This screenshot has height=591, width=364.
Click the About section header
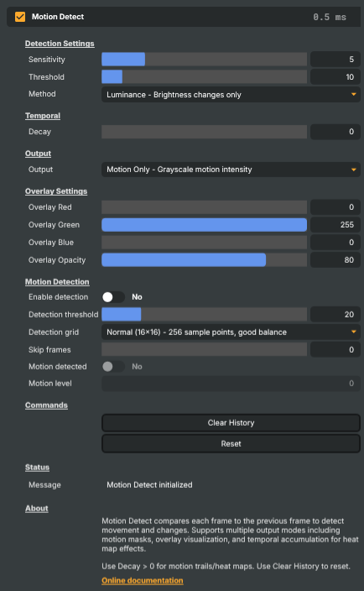pyautogui.click(x=37, y=509)
